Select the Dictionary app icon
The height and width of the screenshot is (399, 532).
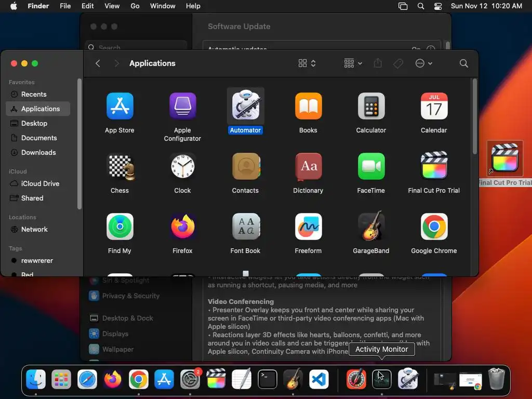coord(308,167)
